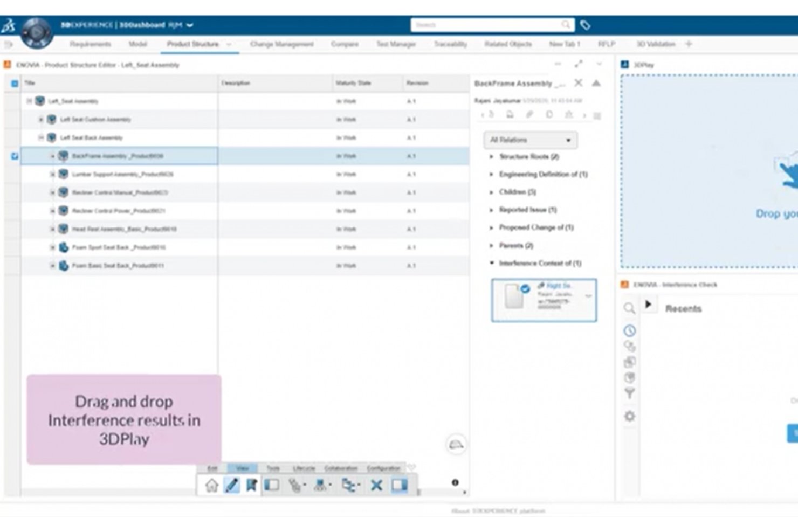Select the Tools toolbar tab
Image resolution: width=798 pixels, height=532 pixels.
[273, 468]
